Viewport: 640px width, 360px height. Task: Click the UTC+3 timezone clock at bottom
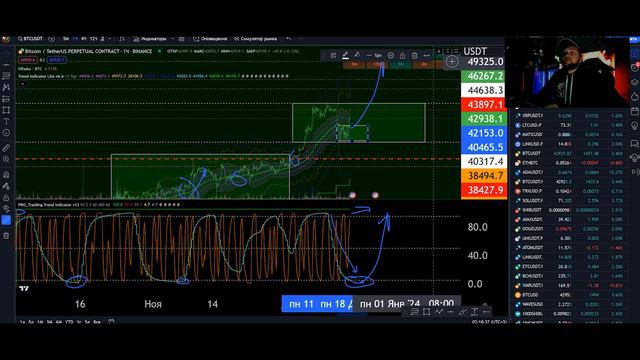point(489,322)
